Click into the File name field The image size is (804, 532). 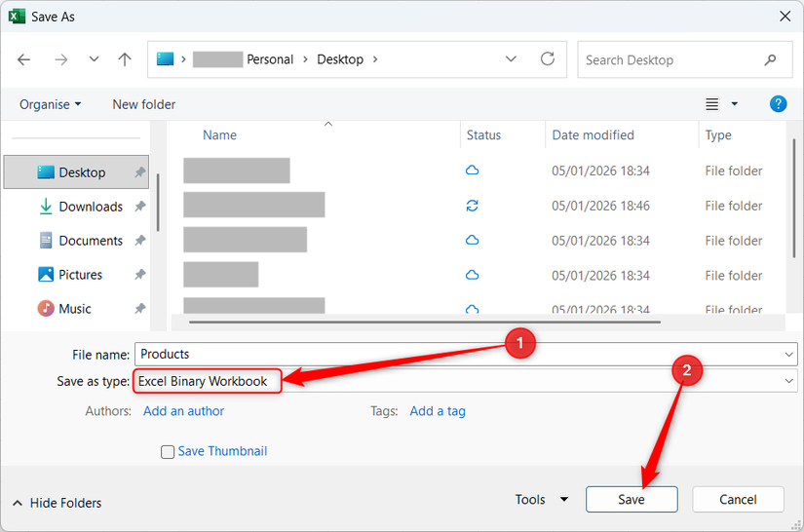(x=458, y=354)
